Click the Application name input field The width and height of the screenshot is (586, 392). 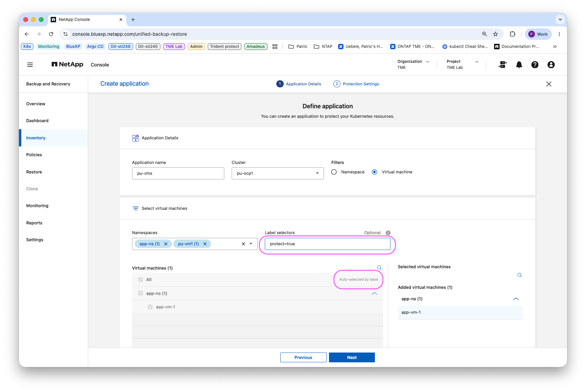(178, 173)
